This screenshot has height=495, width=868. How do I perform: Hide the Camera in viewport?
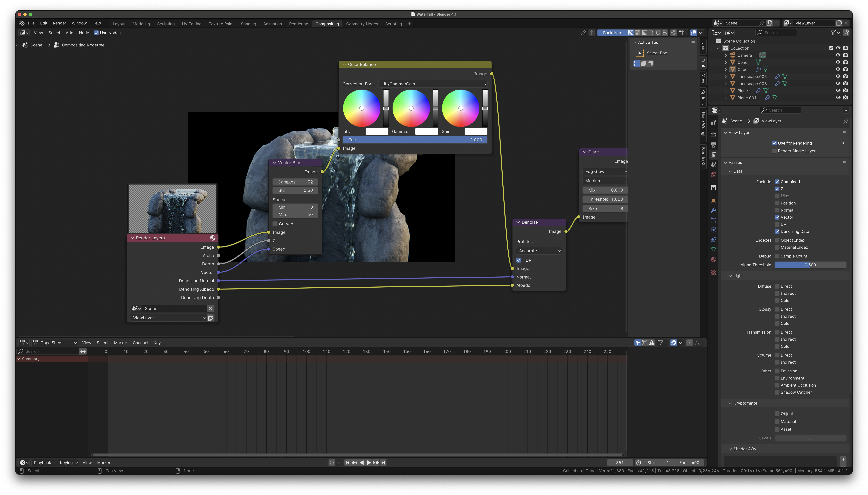[x=838, y=55]
